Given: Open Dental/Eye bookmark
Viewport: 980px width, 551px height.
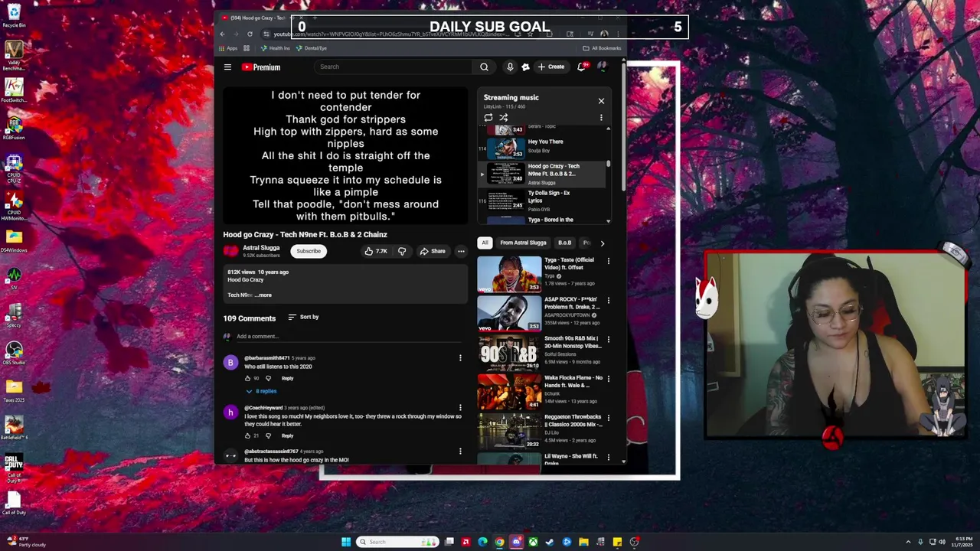Looking at the screenshot, I should coord(312,48).
